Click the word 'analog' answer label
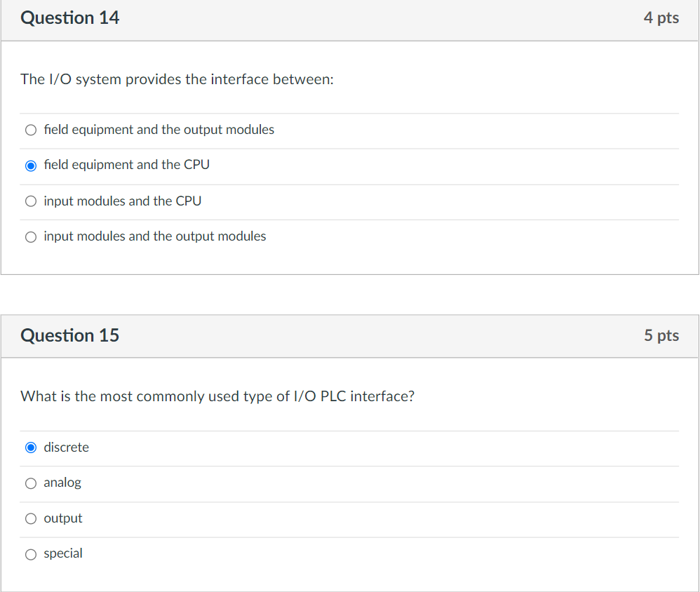This screenshot has width=700, height=592. point(62,483)
